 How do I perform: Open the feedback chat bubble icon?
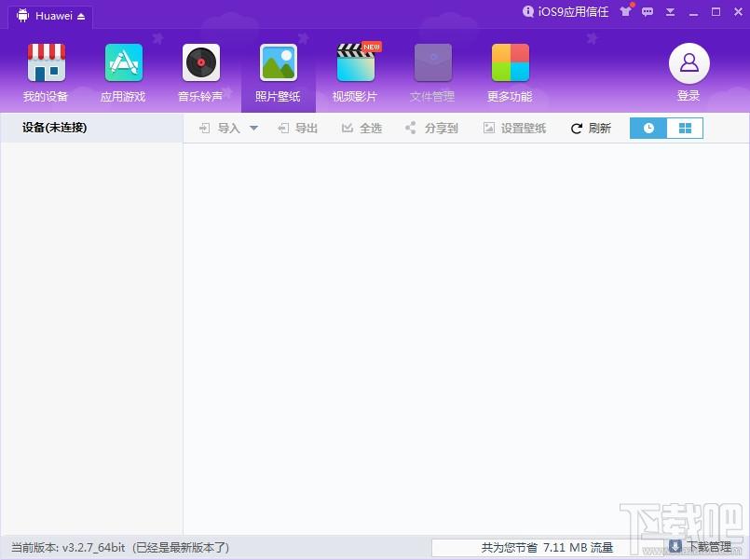point(648,12)
